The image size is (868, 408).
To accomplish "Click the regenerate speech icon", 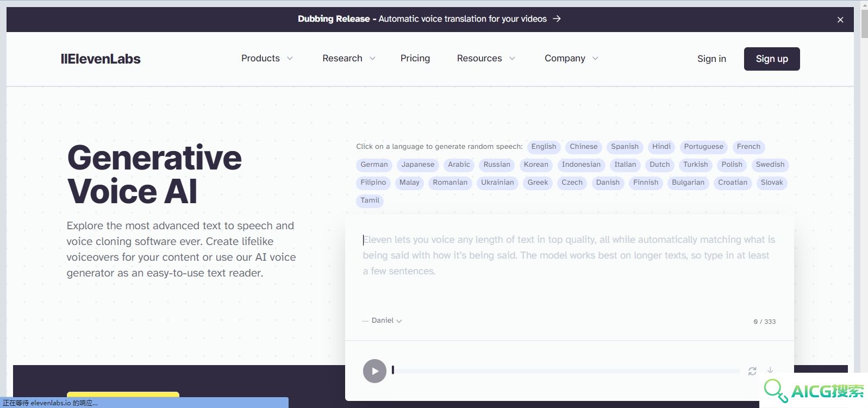I will coord(752,371).
